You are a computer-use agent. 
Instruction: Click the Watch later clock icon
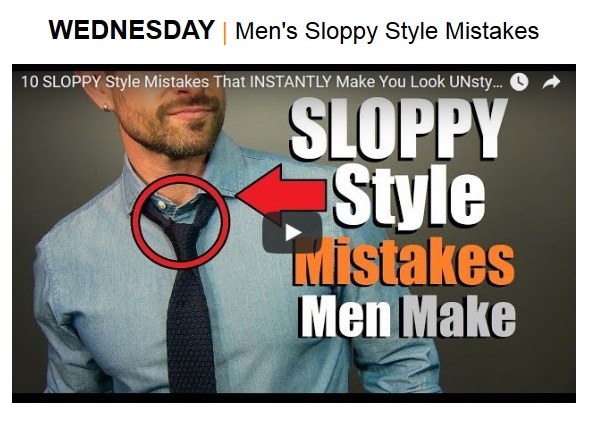[x=519, y=82]
